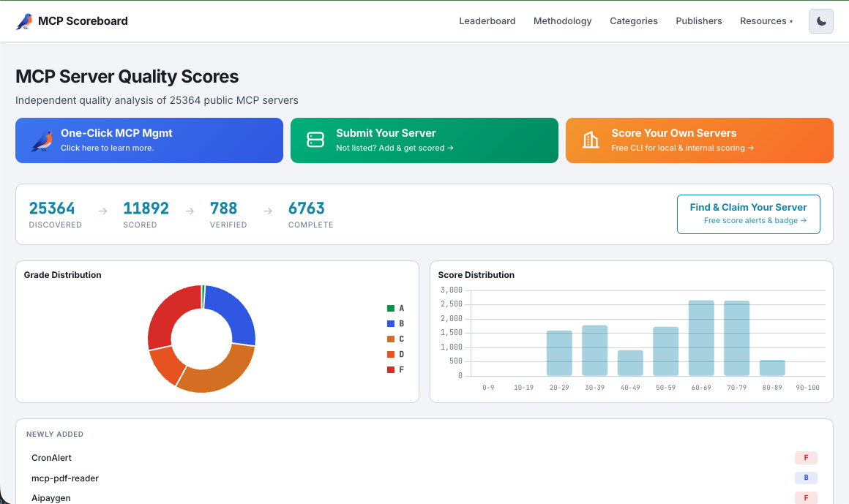Image resolution: width=849 pixels, height=504 pixels.
Task: Click the 60-69 score distribution bar
Action: pos(701,338)
